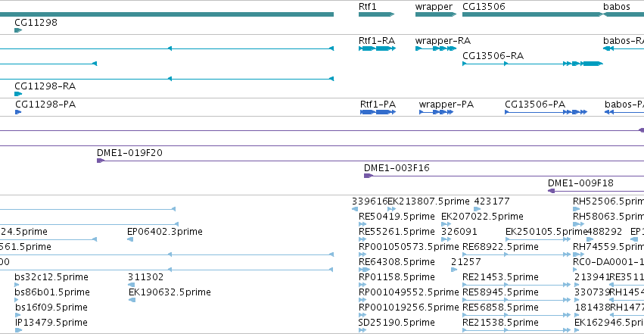Open the RE21453.5prime EST label
This screenshot has width=644, height=334.
tap(500, 278)
